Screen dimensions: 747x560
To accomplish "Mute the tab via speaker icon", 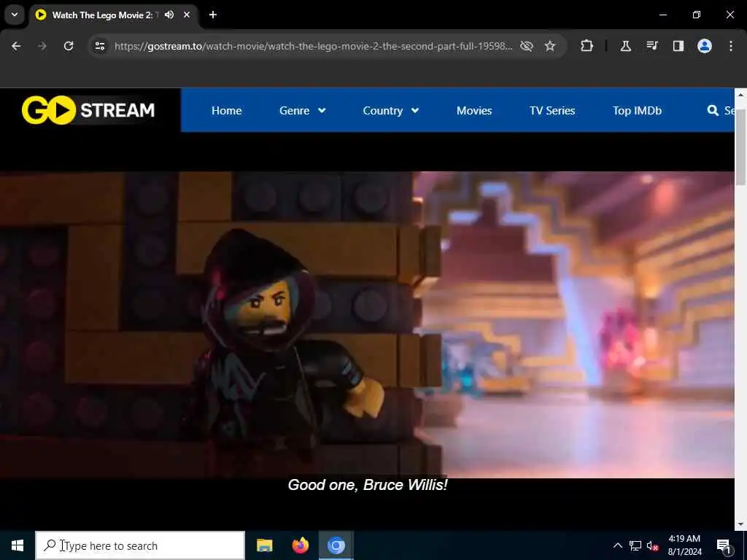I will pyautogui.click(x=169, y=15).
